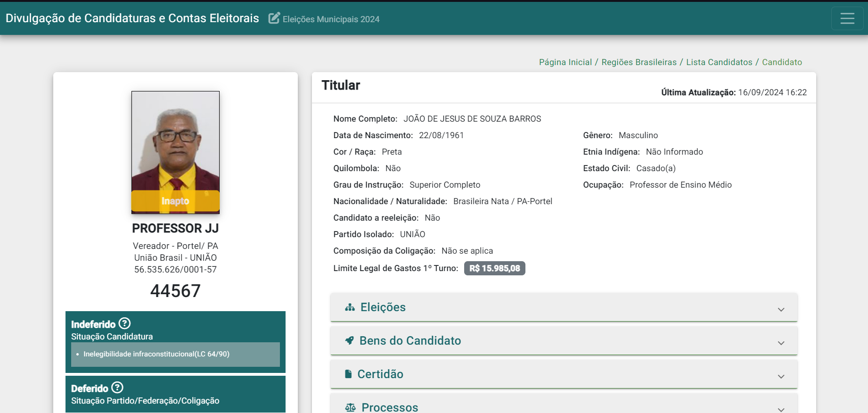Click União Brasil - UNIÃO party text
This screenshot has height=413, width=868.
[175, 258]
